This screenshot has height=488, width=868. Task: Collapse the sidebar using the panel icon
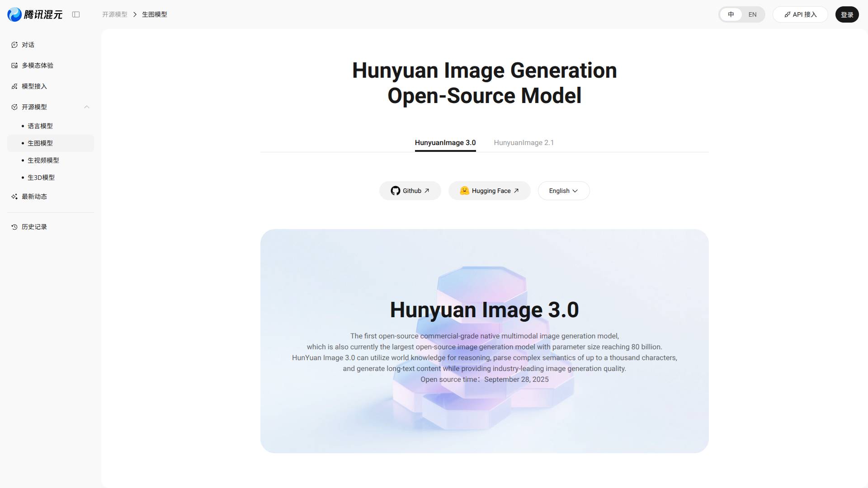76,14
